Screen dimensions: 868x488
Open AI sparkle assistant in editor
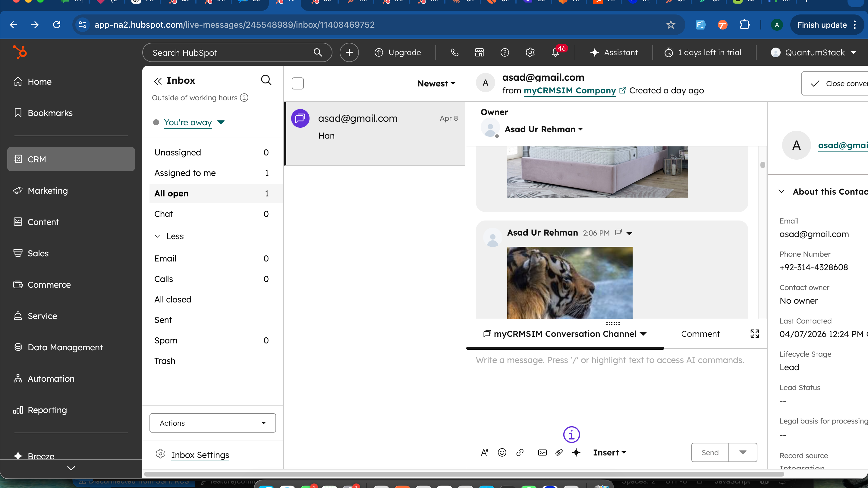tap(576, 452)
